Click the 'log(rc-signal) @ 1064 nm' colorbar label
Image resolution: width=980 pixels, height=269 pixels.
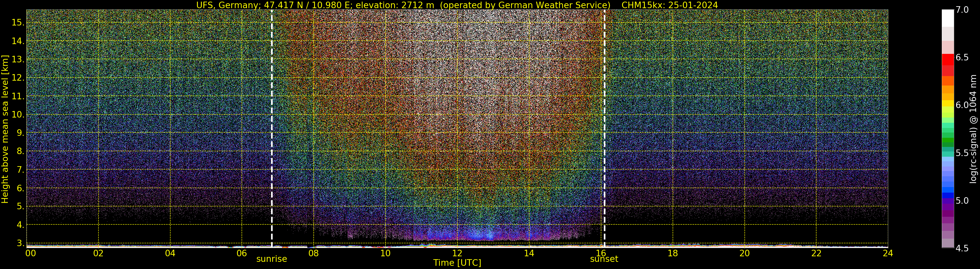click(x=973, y=129)
